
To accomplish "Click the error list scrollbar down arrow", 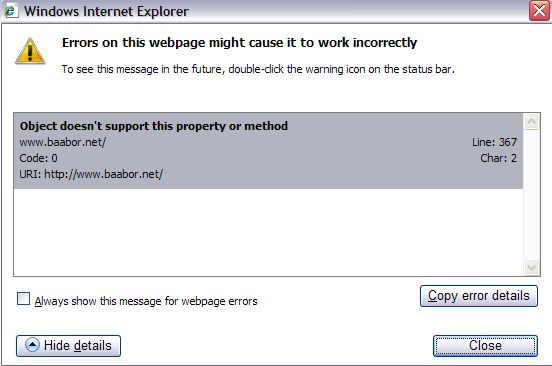I will click(532, 268).
